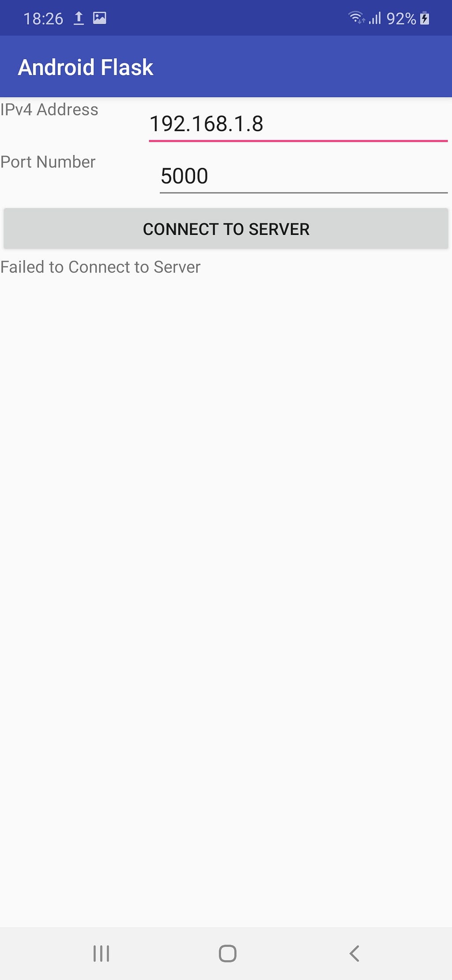
Task: Focus the port number field 5000
Action: coord(304,176)
